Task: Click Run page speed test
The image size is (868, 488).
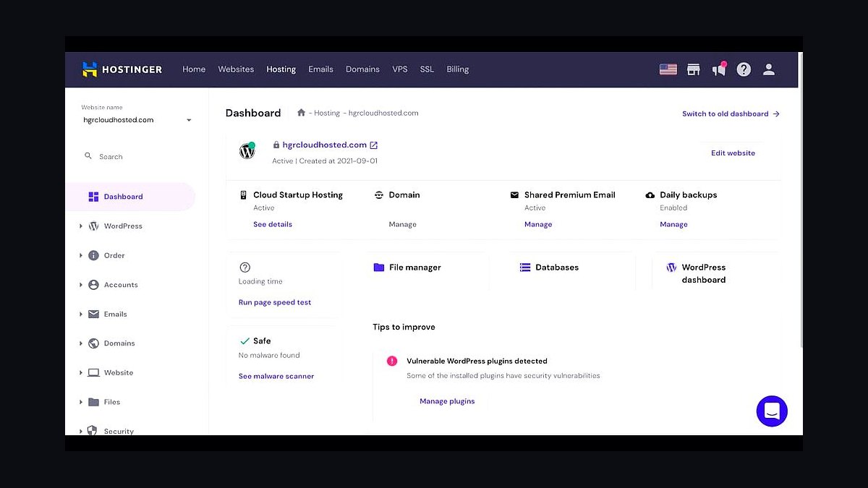Action: coord(275,303)
